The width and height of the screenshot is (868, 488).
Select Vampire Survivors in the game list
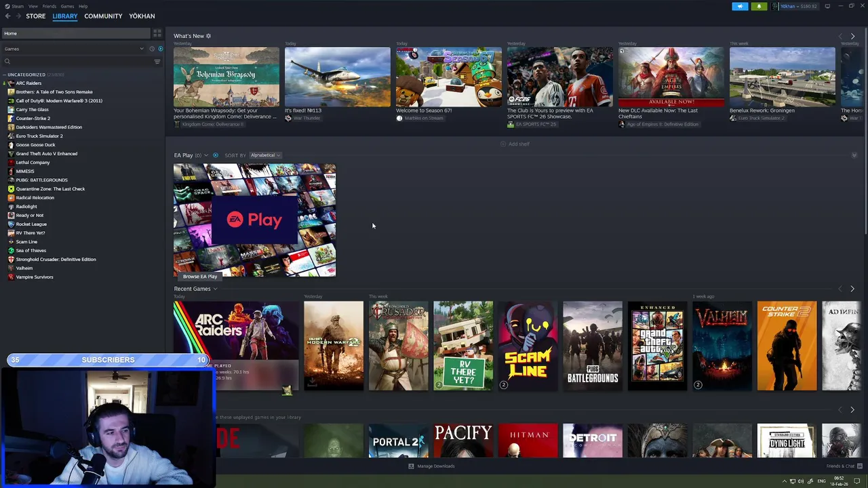pos(34,277)
